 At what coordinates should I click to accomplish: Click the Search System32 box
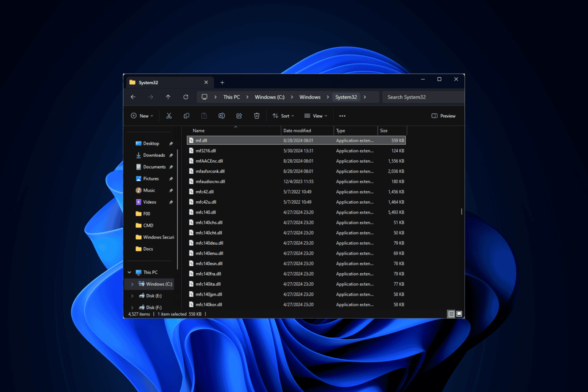(423, 97)
